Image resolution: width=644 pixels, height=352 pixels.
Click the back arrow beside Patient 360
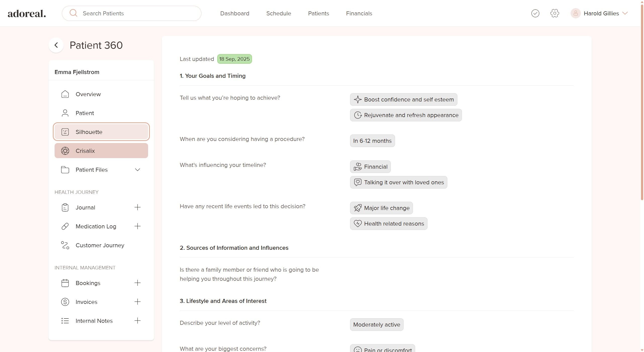tap(56, 45)
